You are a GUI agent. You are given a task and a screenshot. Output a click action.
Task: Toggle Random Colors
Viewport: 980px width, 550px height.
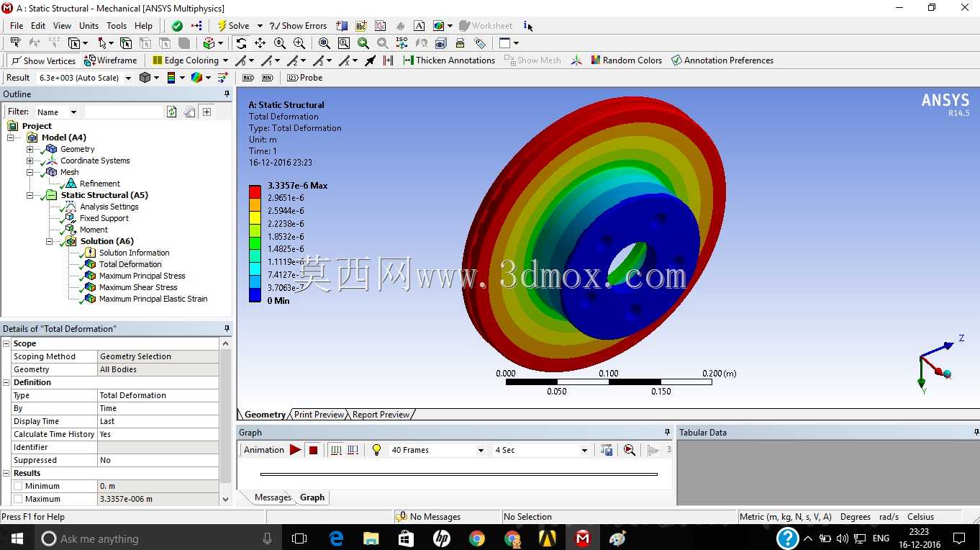click(x=626, y=60)
